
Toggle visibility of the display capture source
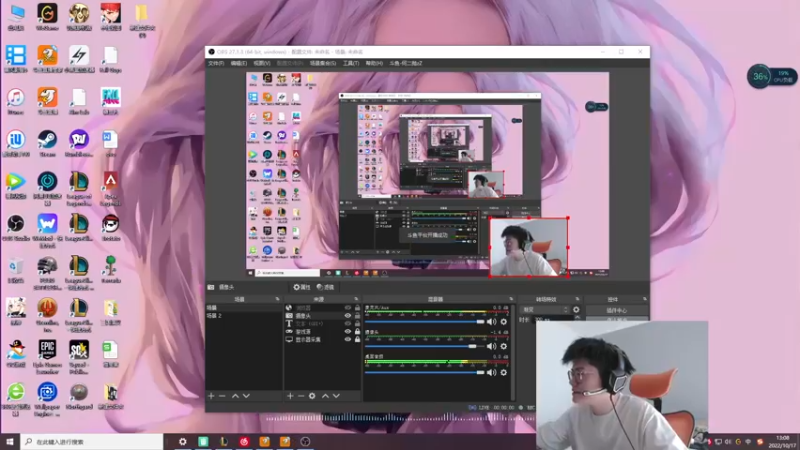(x=348, y=339)
